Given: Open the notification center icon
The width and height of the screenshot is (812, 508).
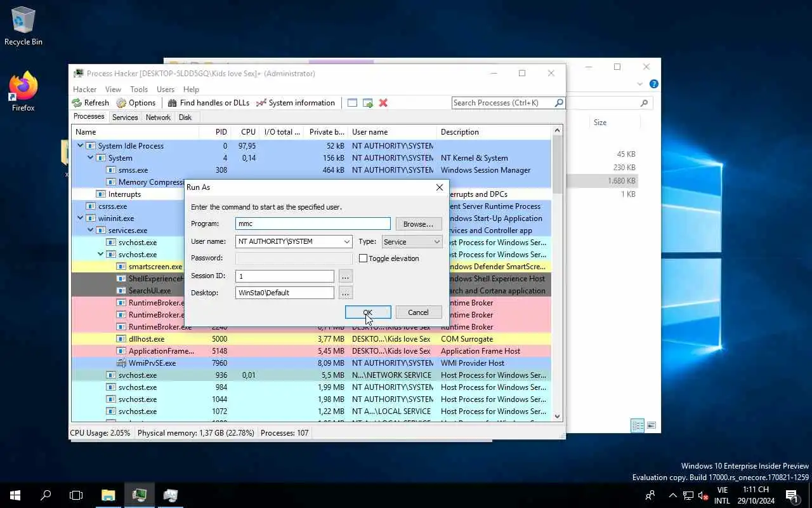Looking at the screenshot, I should click(792, 495).
